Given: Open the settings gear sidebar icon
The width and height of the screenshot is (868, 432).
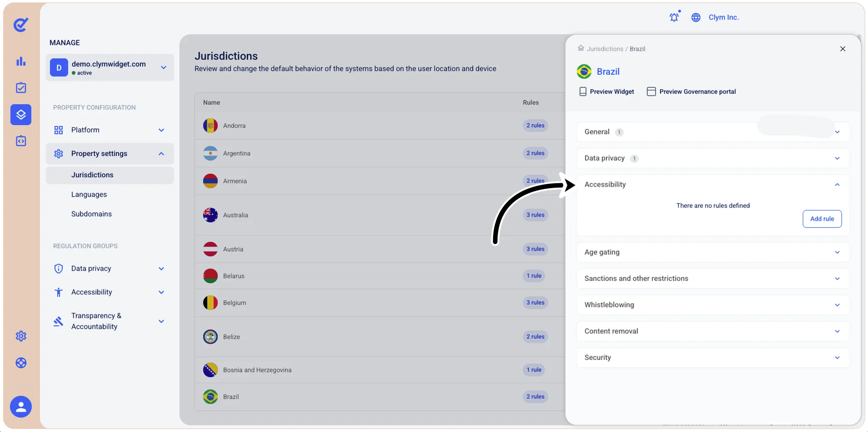Looking at the screenshot, I should click(x=21, y=336).
